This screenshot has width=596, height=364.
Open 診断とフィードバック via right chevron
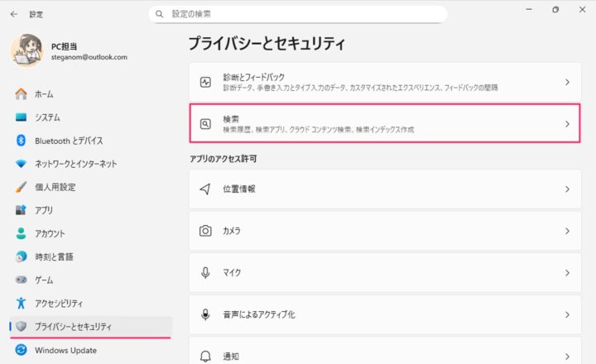(x=567, y=82)
